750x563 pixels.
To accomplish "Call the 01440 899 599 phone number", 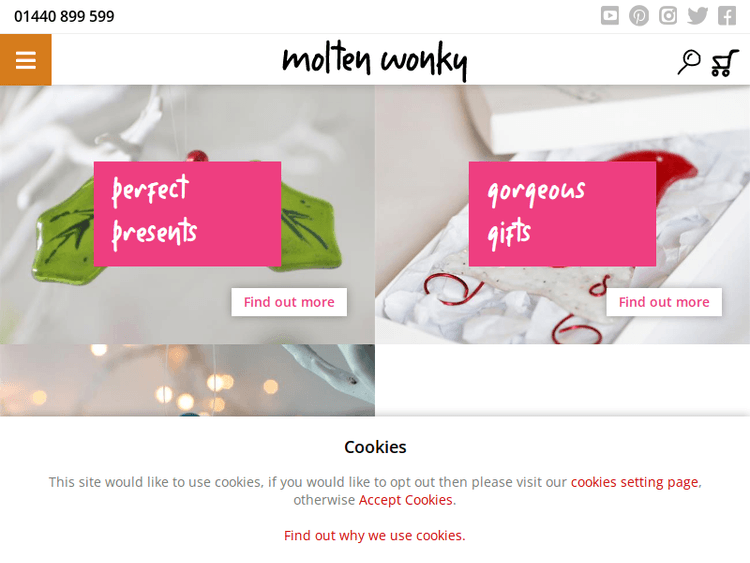I will coord(64,16).
